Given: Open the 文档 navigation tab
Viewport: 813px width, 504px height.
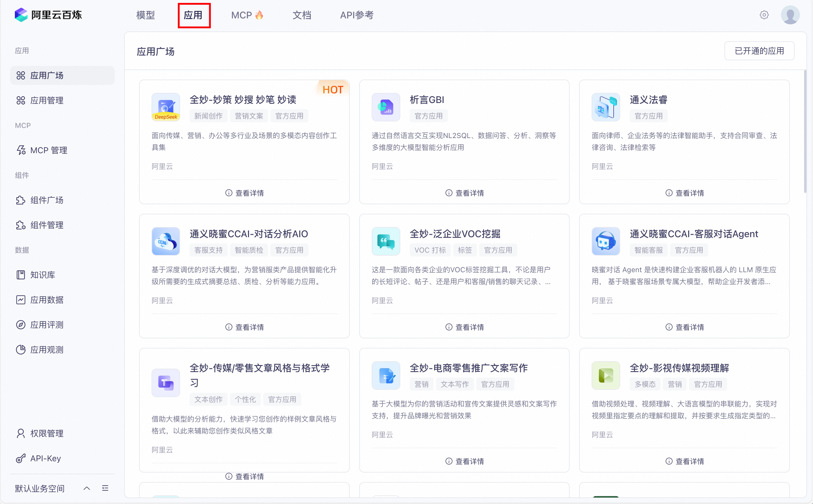Looking at the screenshot, I should tap(302, 15).
